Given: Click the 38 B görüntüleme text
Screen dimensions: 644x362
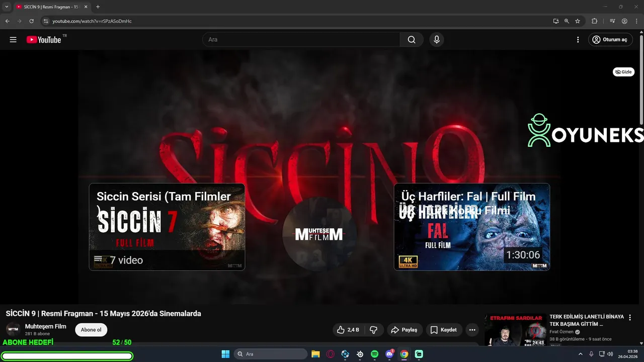Looking at the screenshot, I should (567, 339).
